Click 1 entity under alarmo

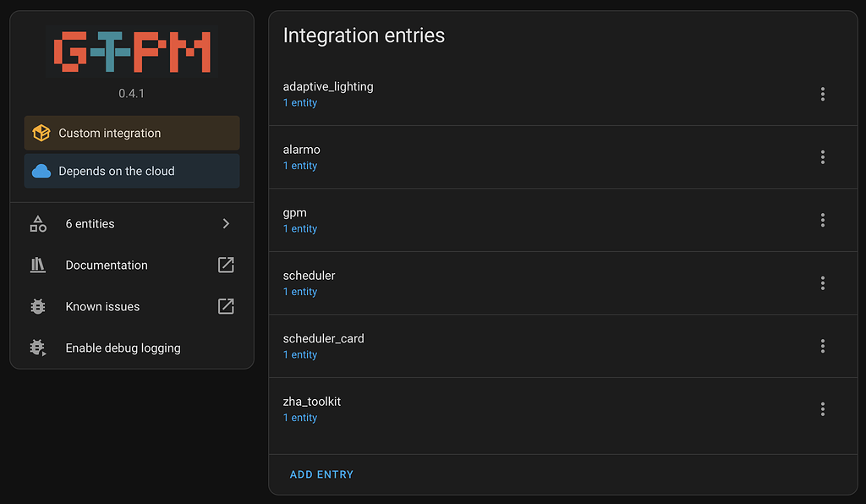pos(299,165)
